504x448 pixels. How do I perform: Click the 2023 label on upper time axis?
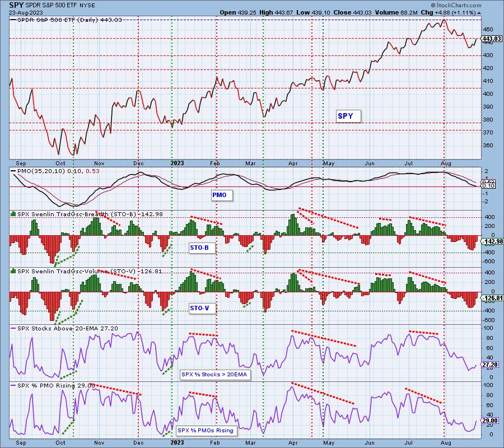[177, 163]
